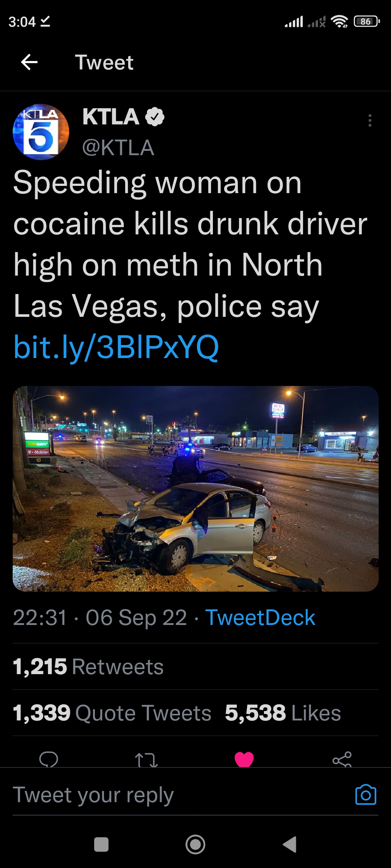Tap the back arrow icon
391x868 pixels.
(x=29, y=62)
